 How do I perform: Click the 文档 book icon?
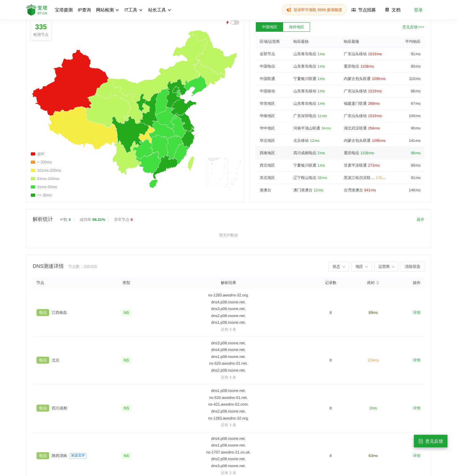pos(387,10)
